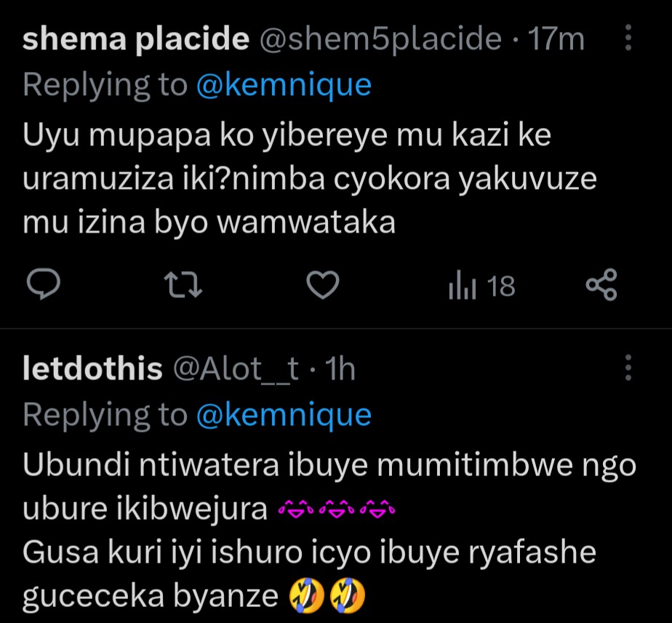This screenshot has width=672, height=623.
Task: Like shema placide's tweet with the heart
Action: pos(321,286)
